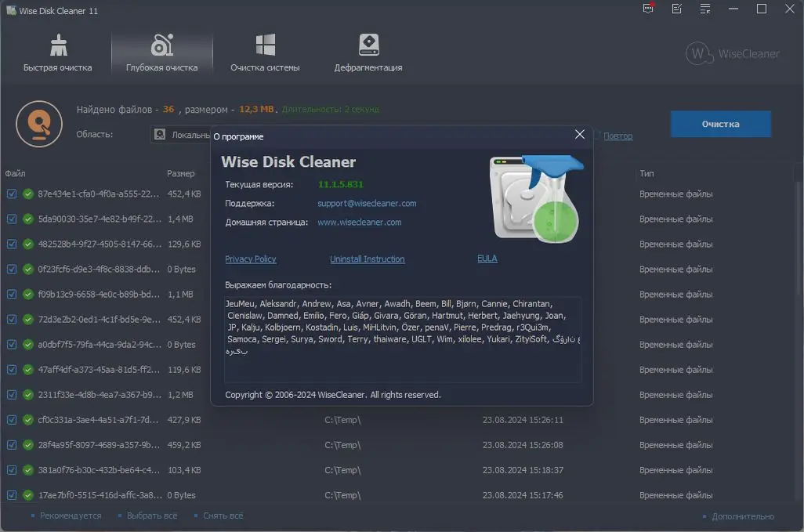Click the blue Очистка button
Screen dimensions: 804x532
[x=720, y=124]
